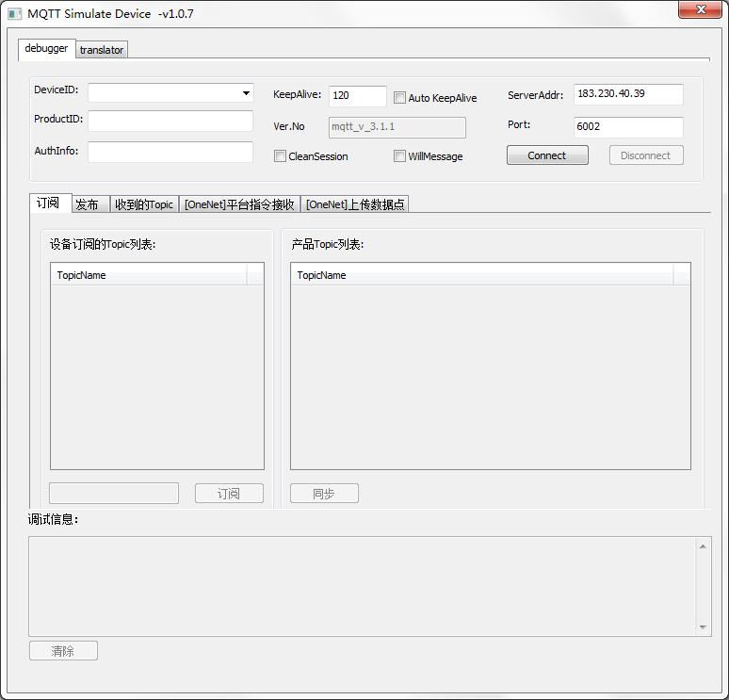Screen dimensions: 729x700
Task: Close the MQTT Simulate Device window
Action: pos(700,9)
